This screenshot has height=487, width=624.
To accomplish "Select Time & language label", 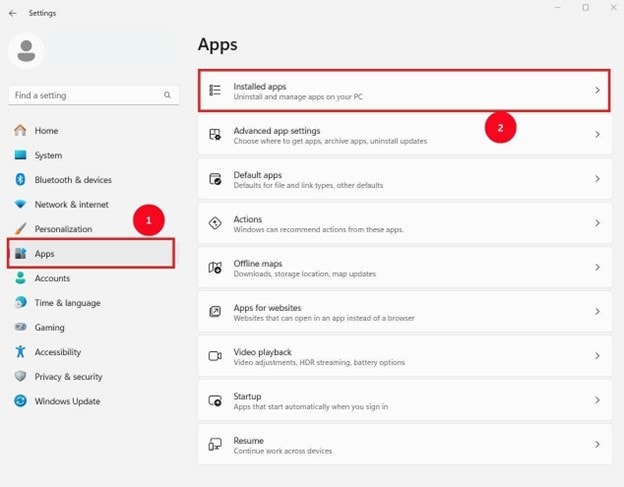I will point(68,303).
